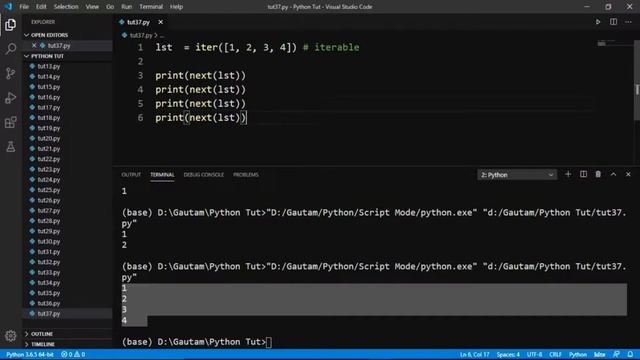Run Python file with play icon
Screen dimensions: 640x360
598,22
